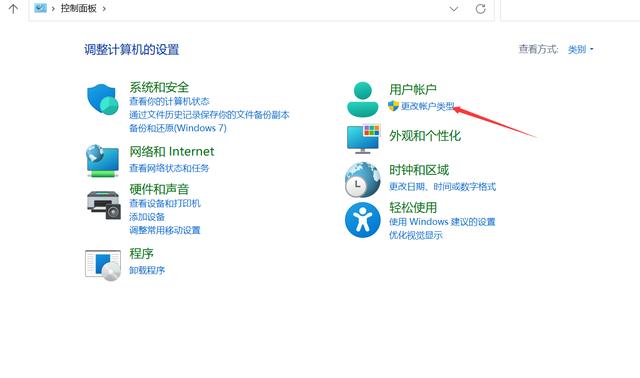
Task: Click the User Accounts person icon
Action: pos(362,99)
